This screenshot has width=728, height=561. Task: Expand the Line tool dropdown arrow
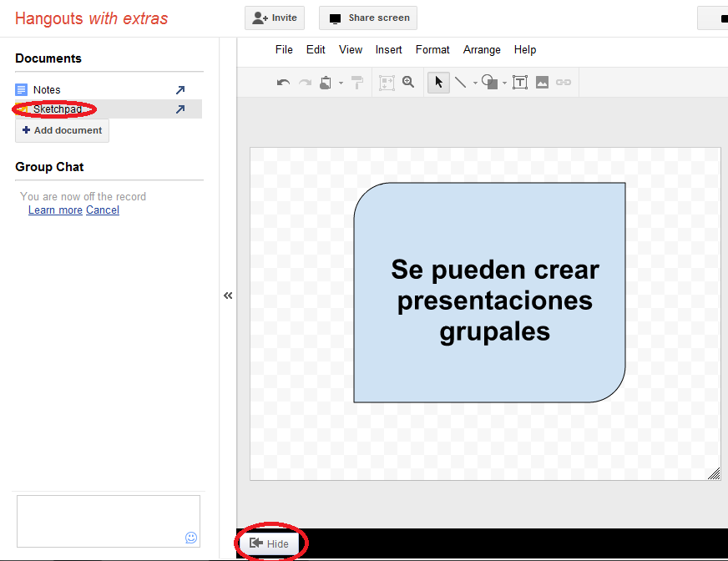pyautogui.click(x=475, y=83)
